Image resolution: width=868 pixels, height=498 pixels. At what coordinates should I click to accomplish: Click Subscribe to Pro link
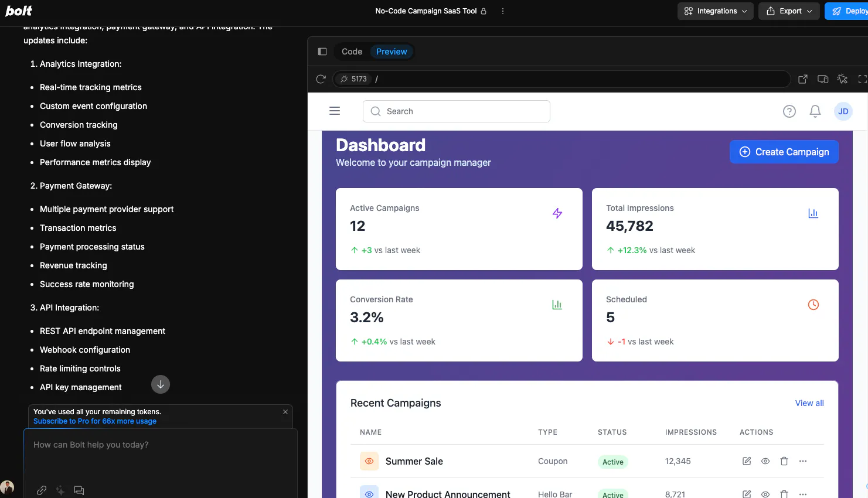click(x=95, y=421)
